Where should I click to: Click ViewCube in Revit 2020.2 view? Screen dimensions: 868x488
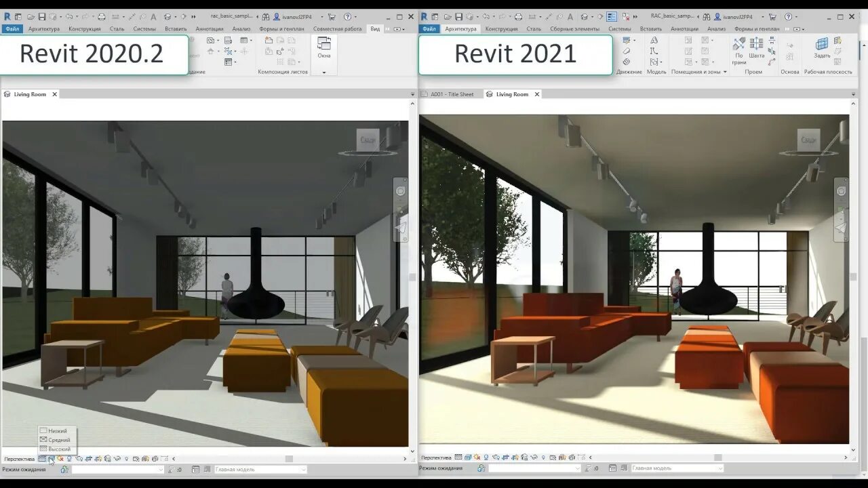coord(368,140)
